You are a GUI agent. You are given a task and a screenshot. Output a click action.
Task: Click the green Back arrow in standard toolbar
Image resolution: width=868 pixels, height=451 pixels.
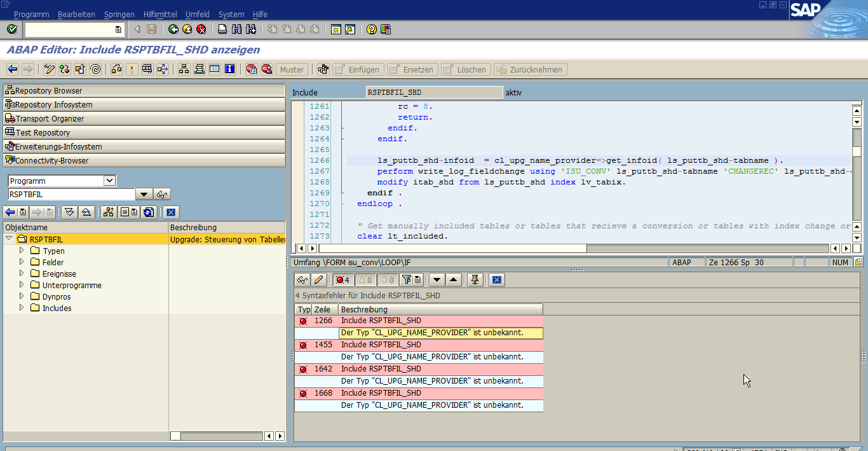coord(173,29)
